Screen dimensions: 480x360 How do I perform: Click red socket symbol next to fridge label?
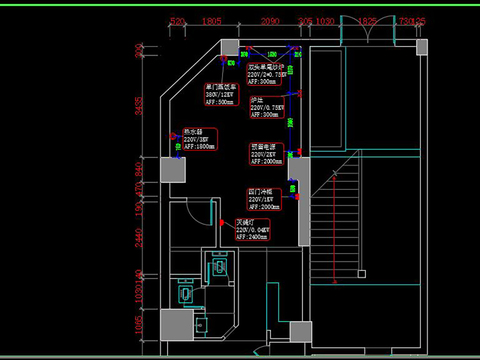click(297, 197)
